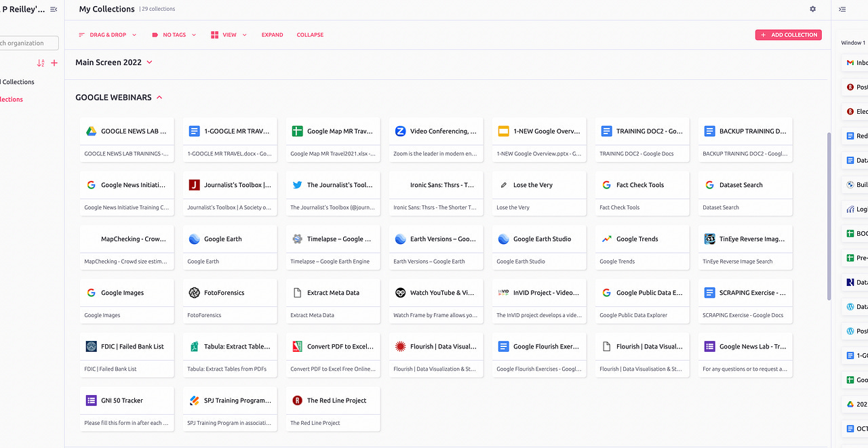The width and height of the screenshot is (868, 448).
Task: Open the 1-NEW Google Overview slides card
Action: tap(539, 140)
